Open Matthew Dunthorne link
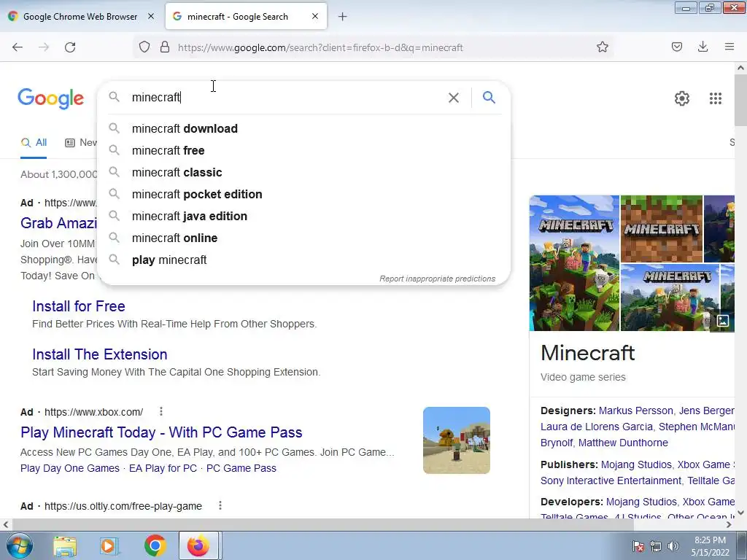The width and height of the screenshot is (747, 560). click(623, 443)
